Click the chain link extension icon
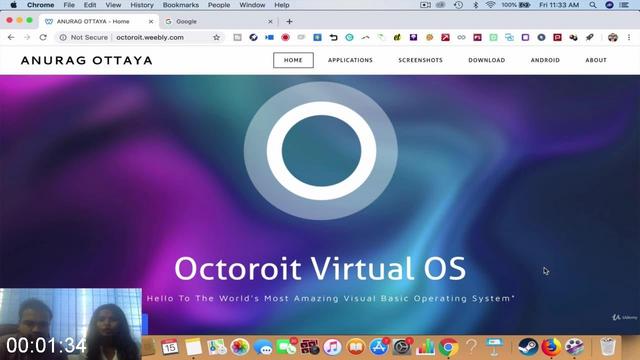 pyautogui.click(x=461, y=38)
